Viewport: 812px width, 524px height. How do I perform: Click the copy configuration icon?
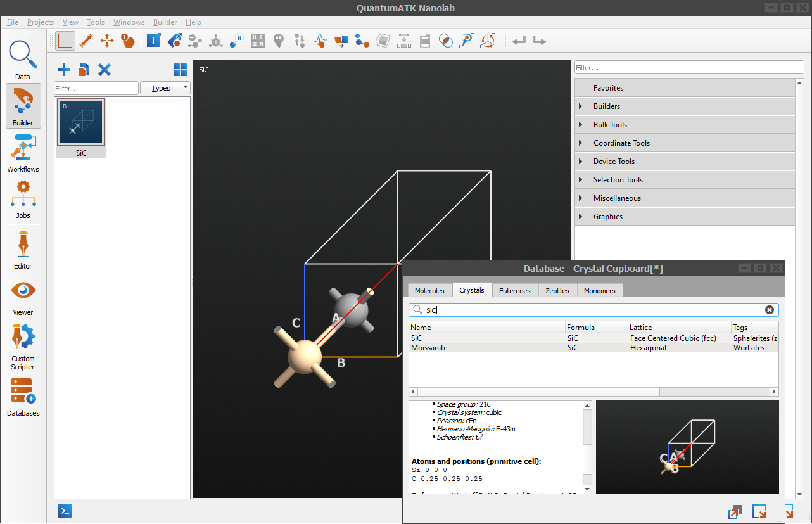click(x=84, y=70)
